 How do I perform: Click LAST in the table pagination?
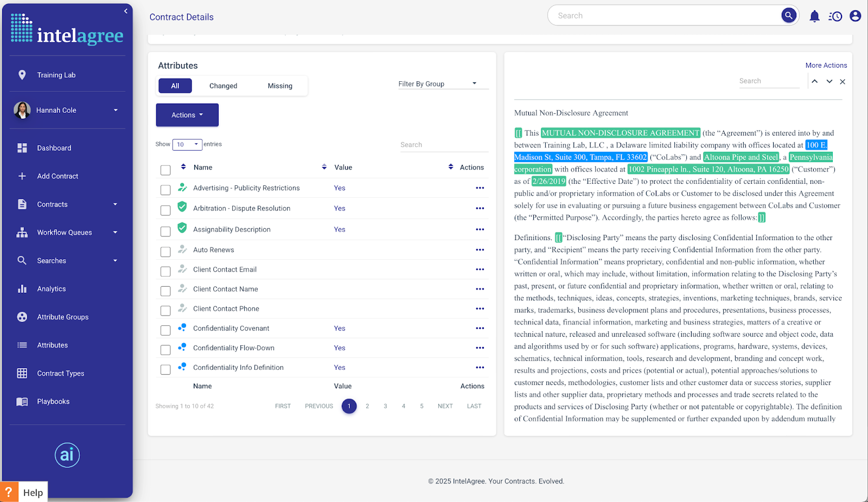[474, 406]
